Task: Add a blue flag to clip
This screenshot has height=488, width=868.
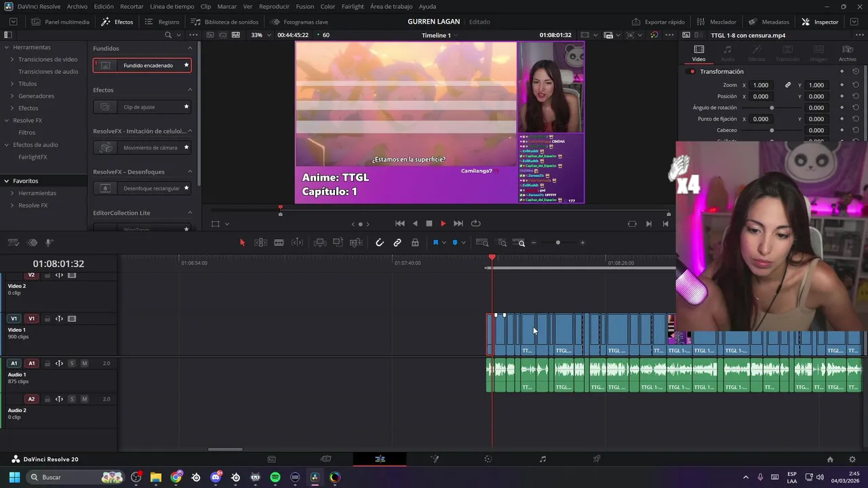Action: 435,243
